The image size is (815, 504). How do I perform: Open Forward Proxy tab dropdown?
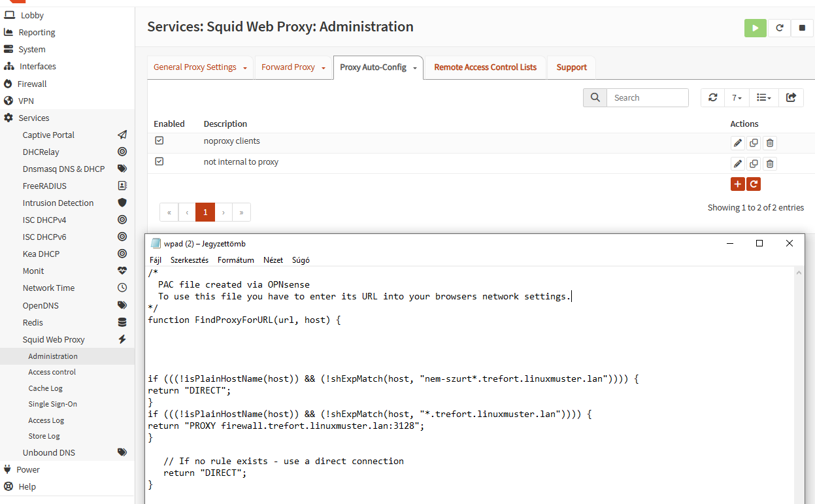pyautogui.click(x=324, y=68)
